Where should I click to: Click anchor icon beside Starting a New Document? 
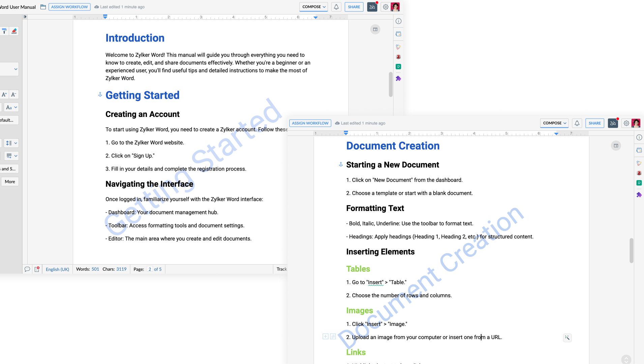point(341,164)
